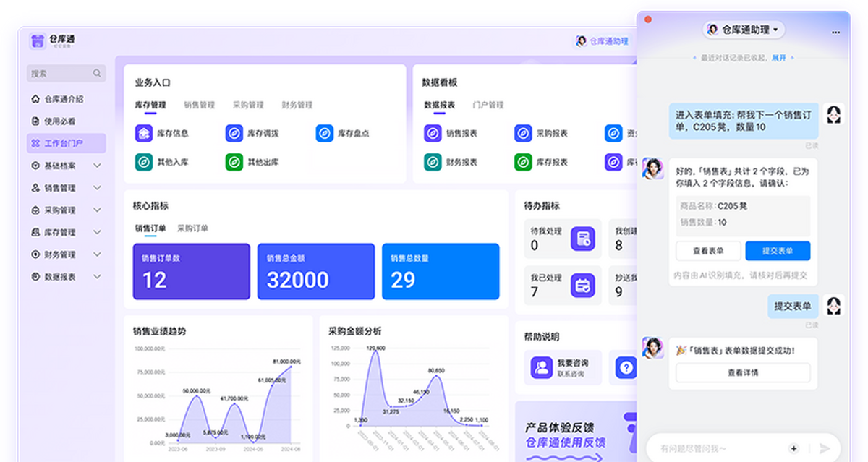
Task: Open the 销售报表 icon
Action: [433, 133]
